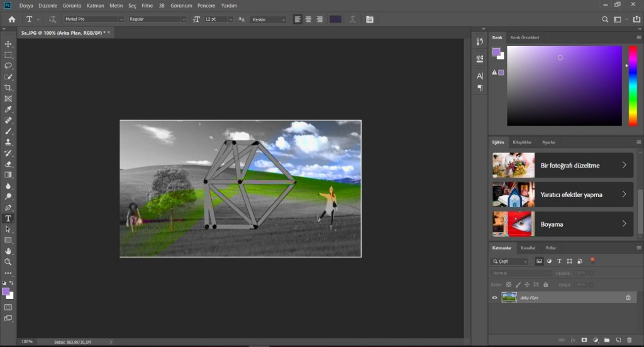Screen dimensions: 644x347
Task: Toggle the layer filter on/off switch
Action: point(592,259)
